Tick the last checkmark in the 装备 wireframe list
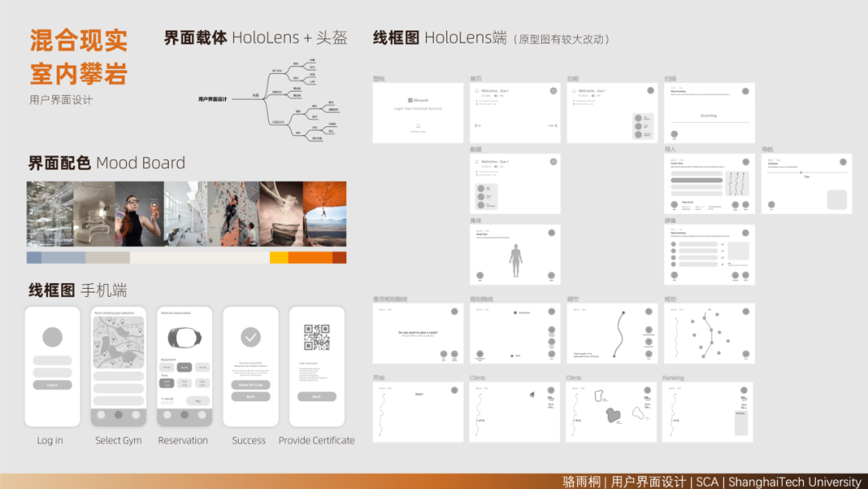 723,264
